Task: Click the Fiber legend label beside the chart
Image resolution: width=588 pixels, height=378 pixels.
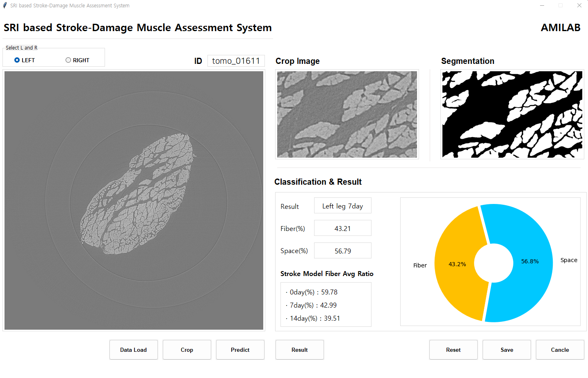Action: pos(420,265)
